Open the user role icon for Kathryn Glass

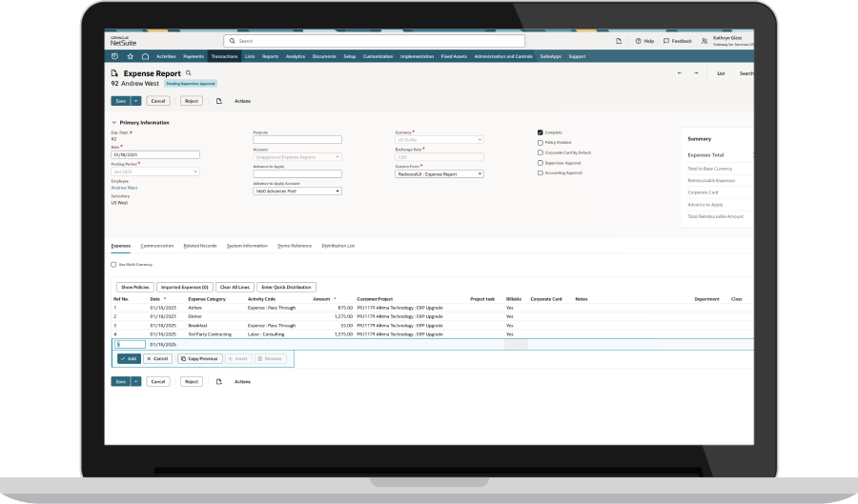tap(705, 41)
